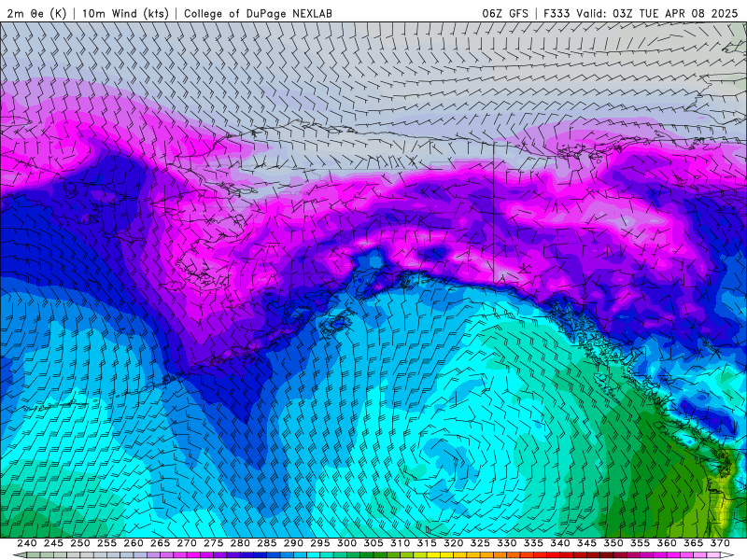Click the 320 value on the color scale

click(x=454, y=543)
